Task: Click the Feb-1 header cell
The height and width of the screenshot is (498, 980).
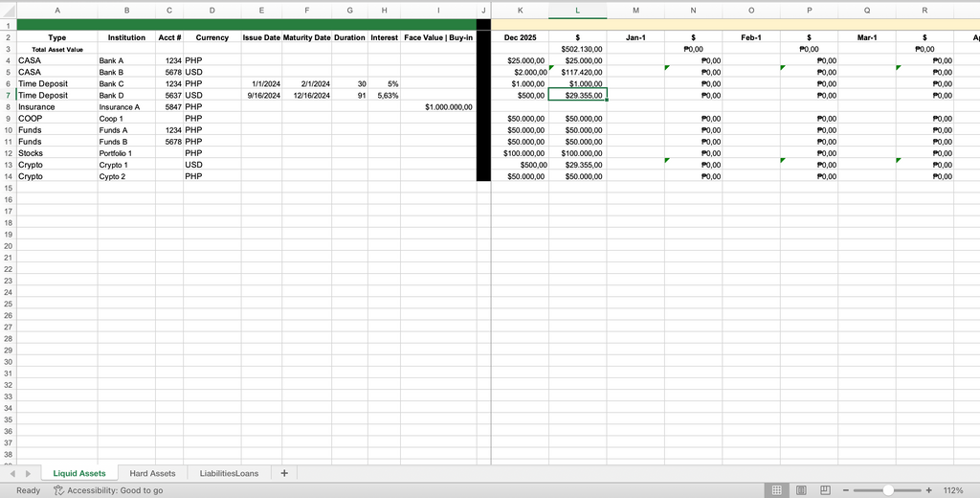Action: 751,37
